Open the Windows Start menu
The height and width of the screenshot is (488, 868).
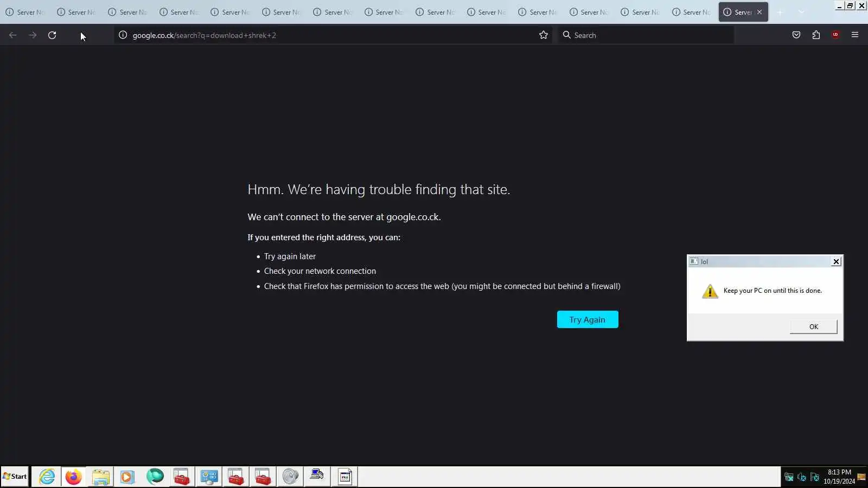(15, 477)
